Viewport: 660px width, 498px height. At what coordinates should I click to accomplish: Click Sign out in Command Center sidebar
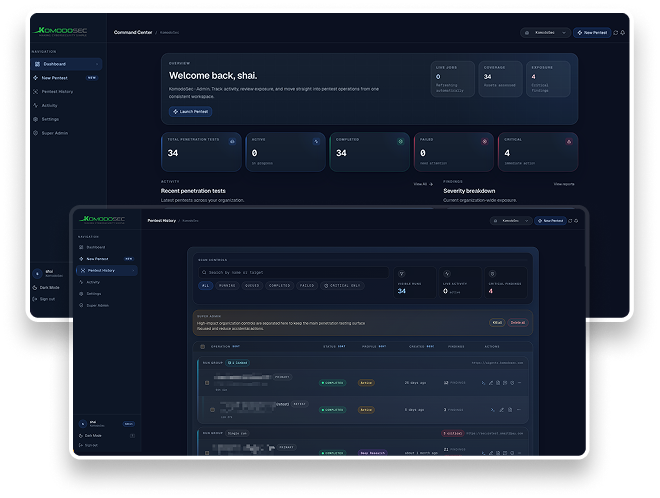coord(44,299)
